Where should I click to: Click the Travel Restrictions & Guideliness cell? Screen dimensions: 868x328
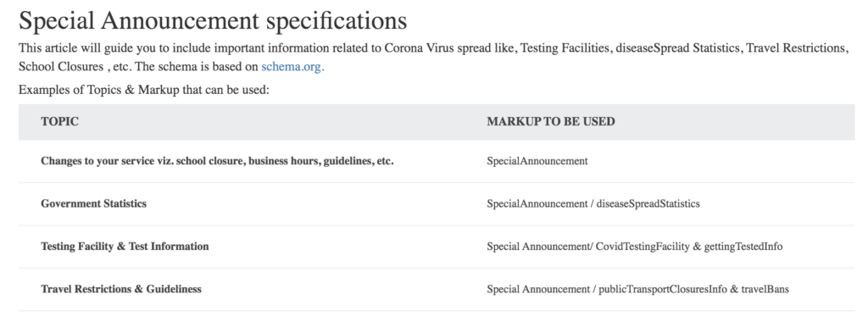tap(121, 289)
